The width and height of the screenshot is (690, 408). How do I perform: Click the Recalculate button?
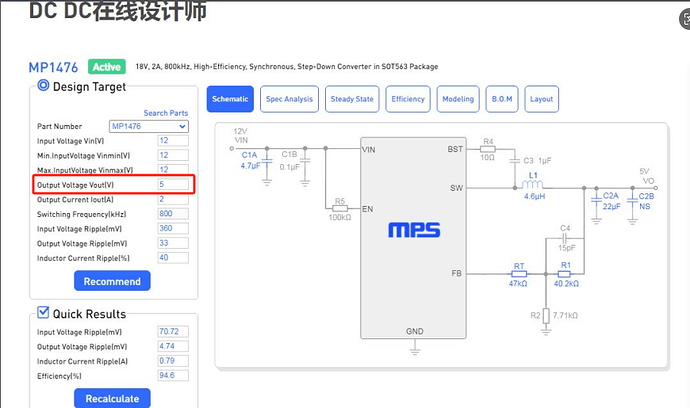tap(112, 398)
